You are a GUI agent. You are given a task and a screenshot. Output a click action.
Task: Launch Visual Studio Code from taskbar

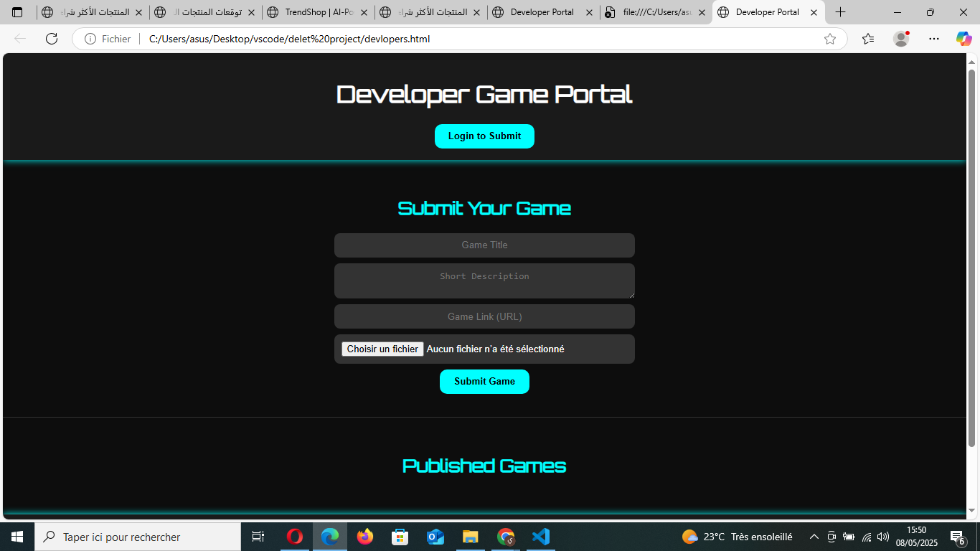point(540,537)
